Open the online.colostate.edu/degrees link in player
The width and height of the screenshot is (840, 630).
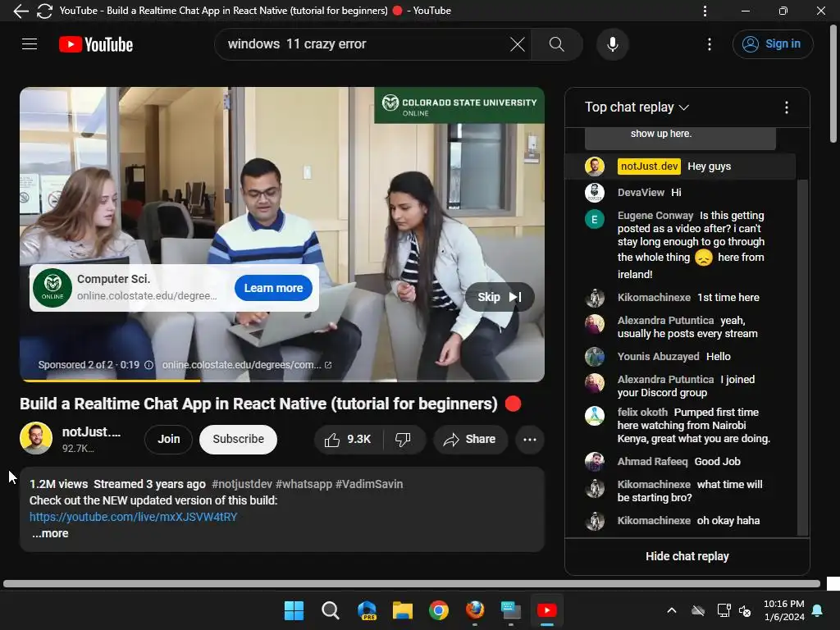[x=246, y=365]
